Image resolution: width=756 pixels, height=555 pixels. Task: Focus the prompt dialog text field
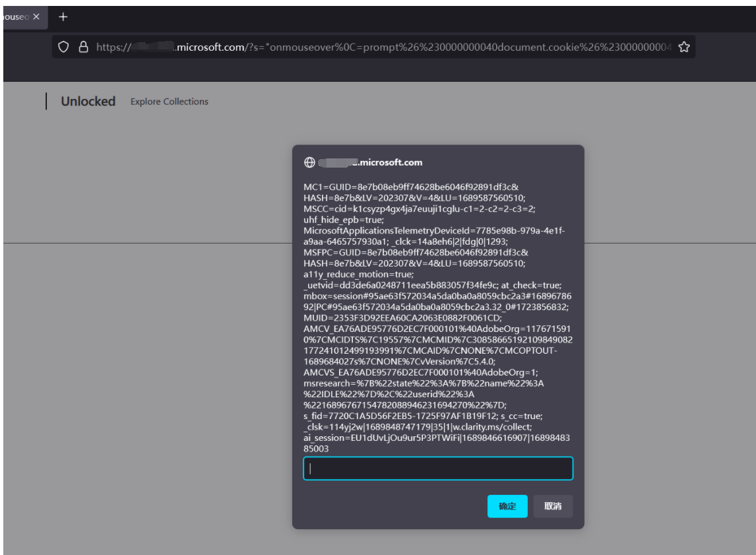438,468
